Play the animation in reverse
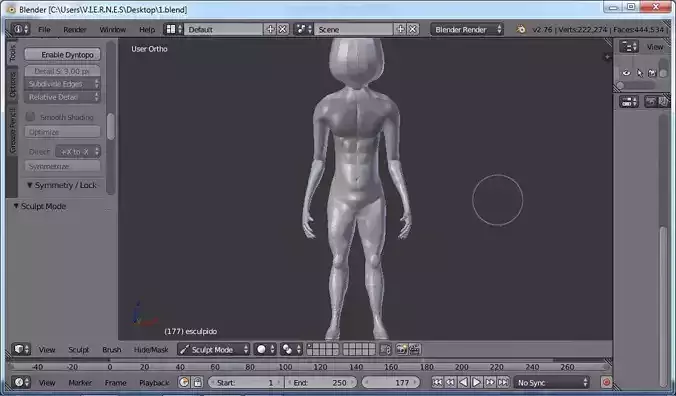 [x=463, y=382]
